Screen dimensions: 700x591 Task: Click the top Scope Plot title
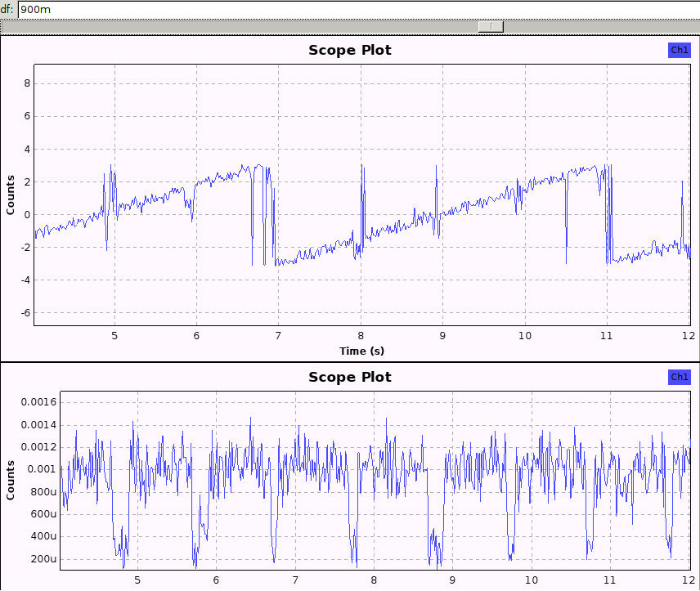point(349,50)
